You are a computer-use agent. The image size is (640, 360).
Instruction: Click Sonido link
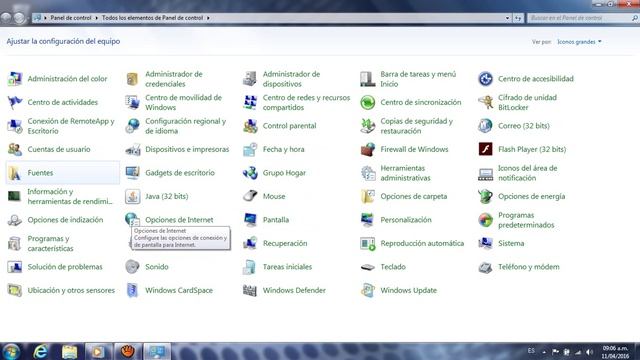pyautogui.click(x=156, y=267)
